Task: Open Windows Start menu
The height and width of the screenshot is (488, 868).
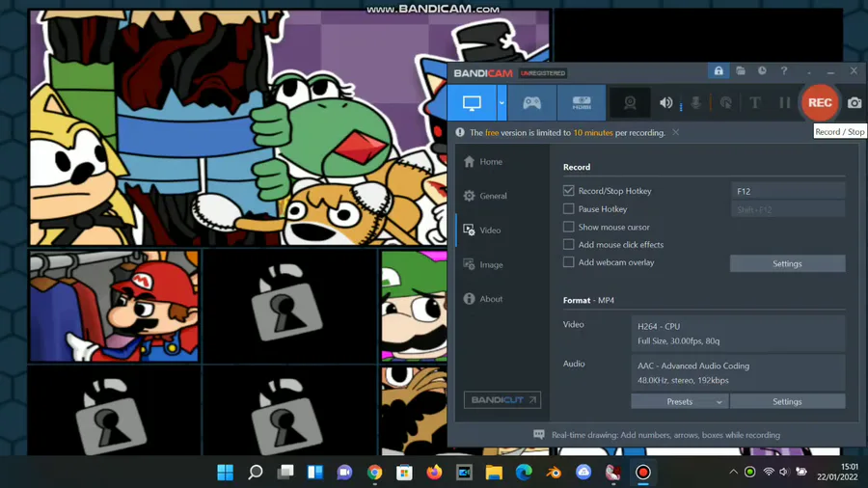Action: (x=226, y=472)
